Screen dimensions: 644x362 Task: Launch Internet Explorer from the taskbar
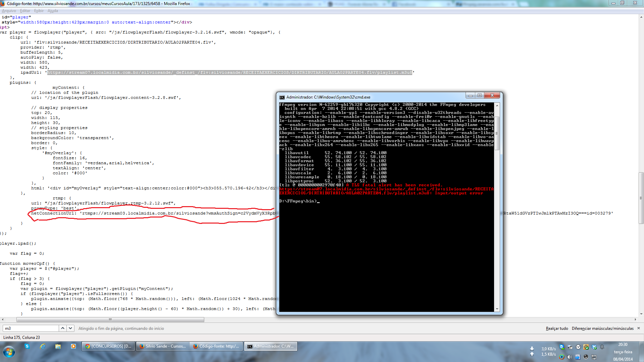[43, 346]
